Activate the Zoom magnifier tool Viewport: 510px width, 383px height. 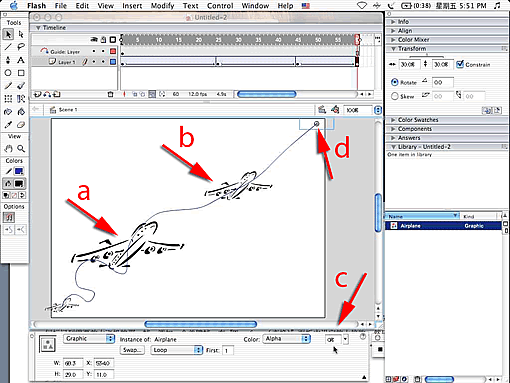click(21, 149)
